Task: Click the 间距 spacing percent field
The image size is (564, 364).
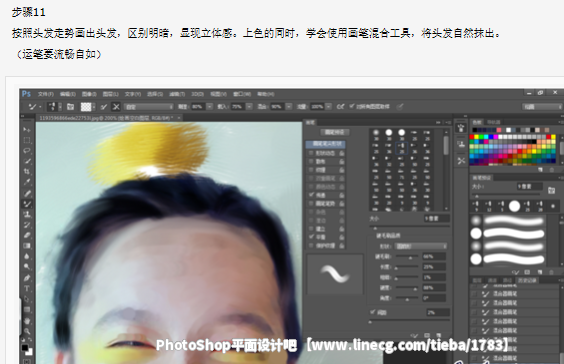Action: [x=438, y=313]
